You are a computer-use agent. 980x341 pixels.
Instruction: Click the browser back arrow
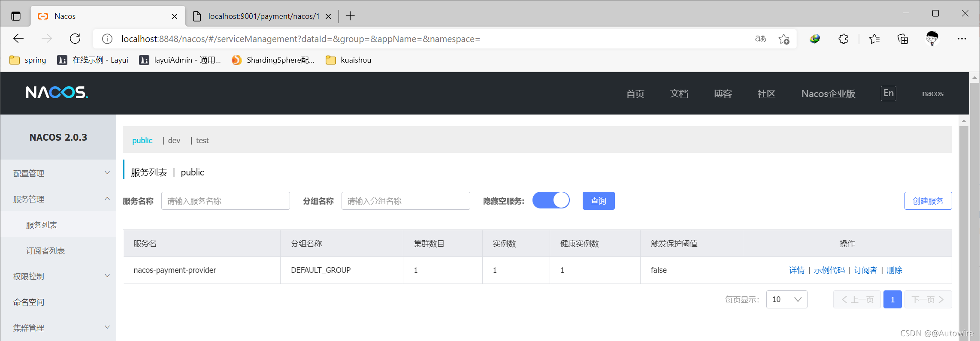[18, 39]
